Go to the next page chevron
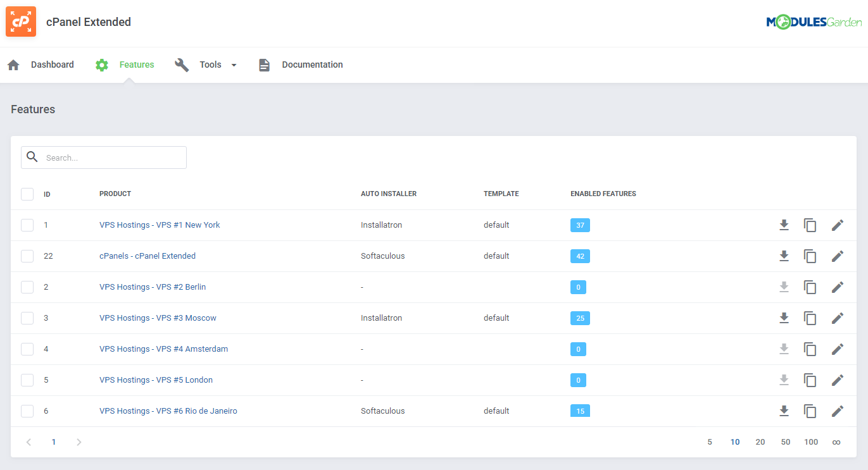Image resolution: width=868 pixels, height=470 pixels. 79,442
